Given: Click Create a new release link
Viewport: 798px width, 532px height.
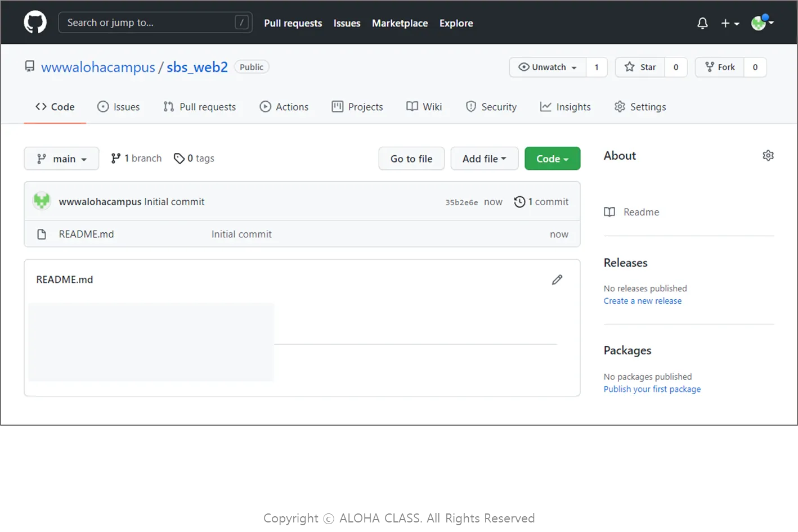Looking at the screenshot, I should 643,301.
